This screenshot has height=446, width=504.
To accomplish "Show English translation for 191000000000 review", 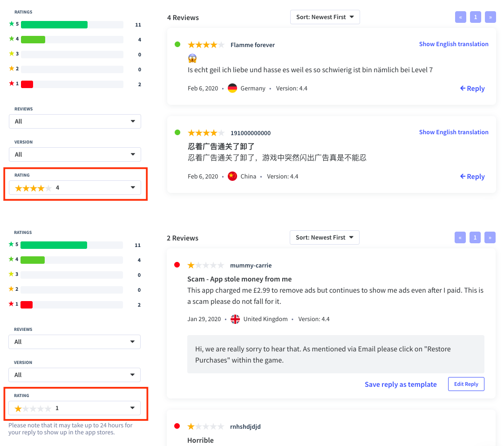I will 454,132.
